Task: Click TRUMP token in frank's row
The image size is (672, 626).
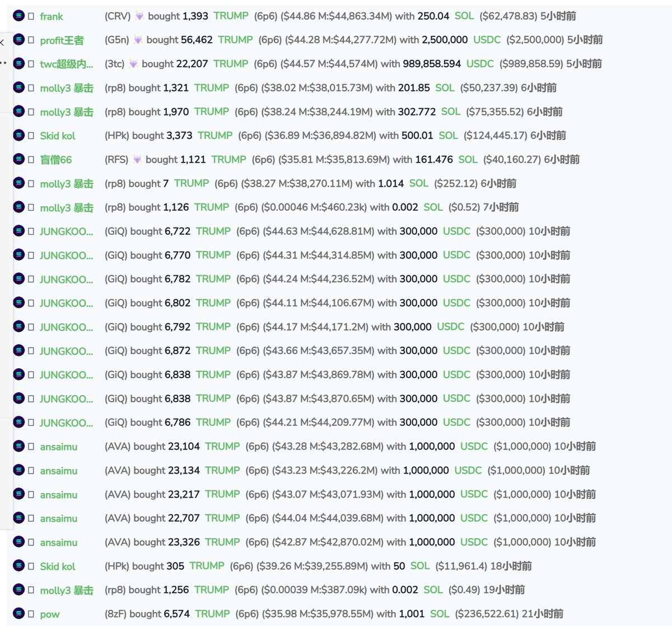Action: [231, 16]
